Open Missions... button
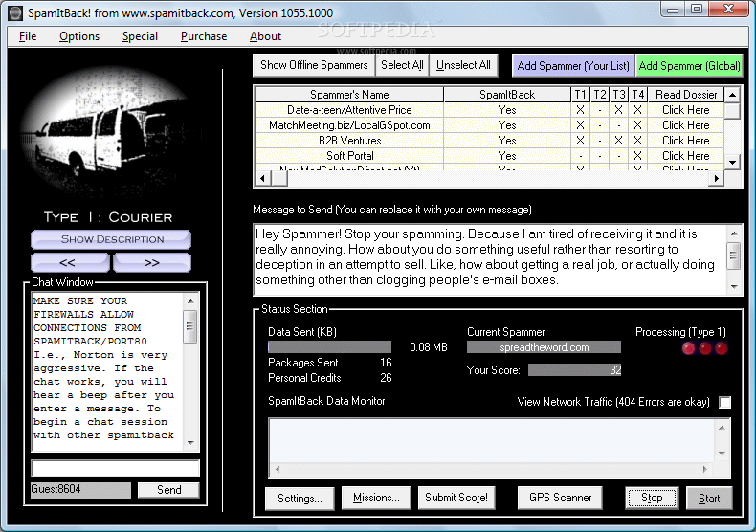The image size is (756, 532). pos(376,498)
